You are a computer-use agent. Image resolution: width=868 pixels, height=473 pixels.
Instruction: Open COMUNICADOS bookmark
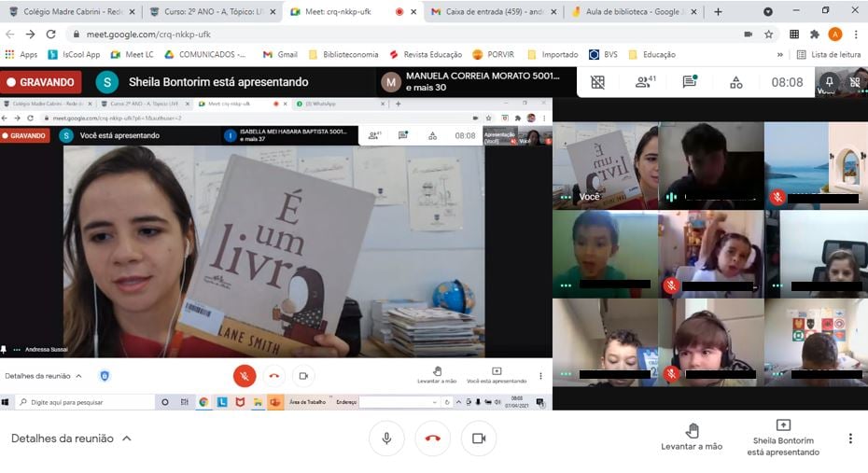click(204, 54)
